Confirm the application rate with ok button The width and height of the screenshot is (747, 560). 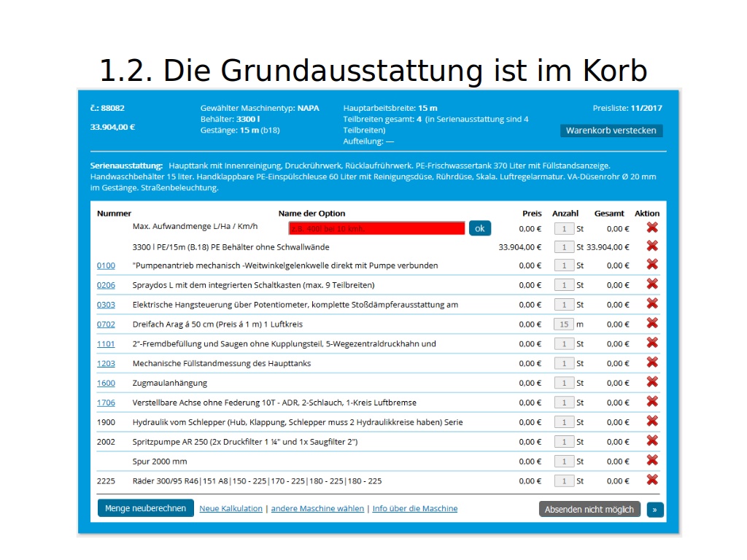[x=479, y=228]
